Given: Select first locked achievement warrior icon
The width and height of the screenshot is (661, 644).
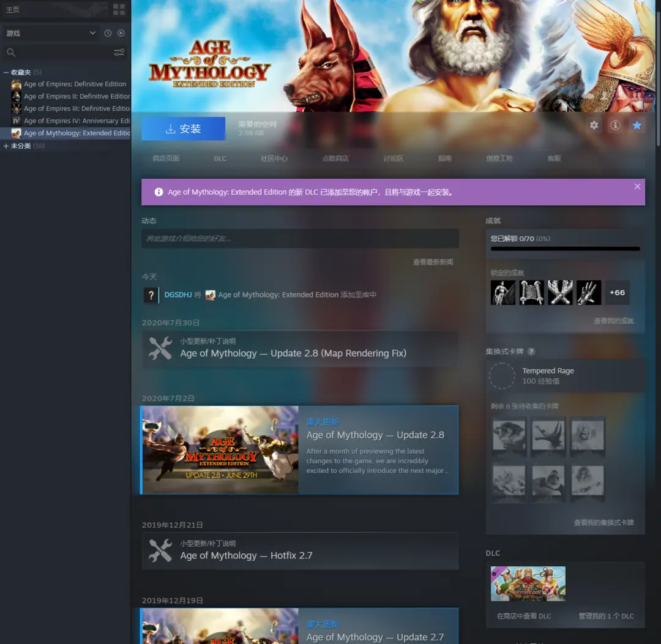Looking at the screenshot, I should [503, 292].
